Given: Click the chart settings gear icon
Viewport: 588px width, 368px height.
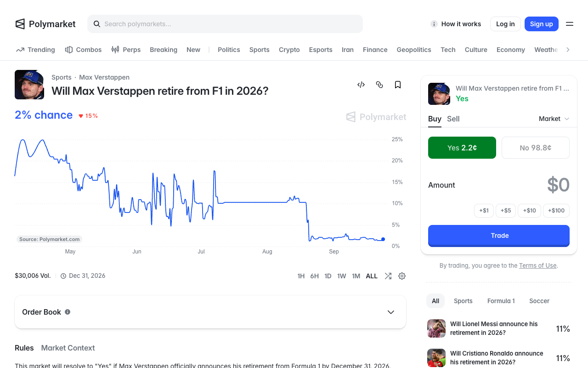Looking at the screenshot, I should click(x=402, y=276).
